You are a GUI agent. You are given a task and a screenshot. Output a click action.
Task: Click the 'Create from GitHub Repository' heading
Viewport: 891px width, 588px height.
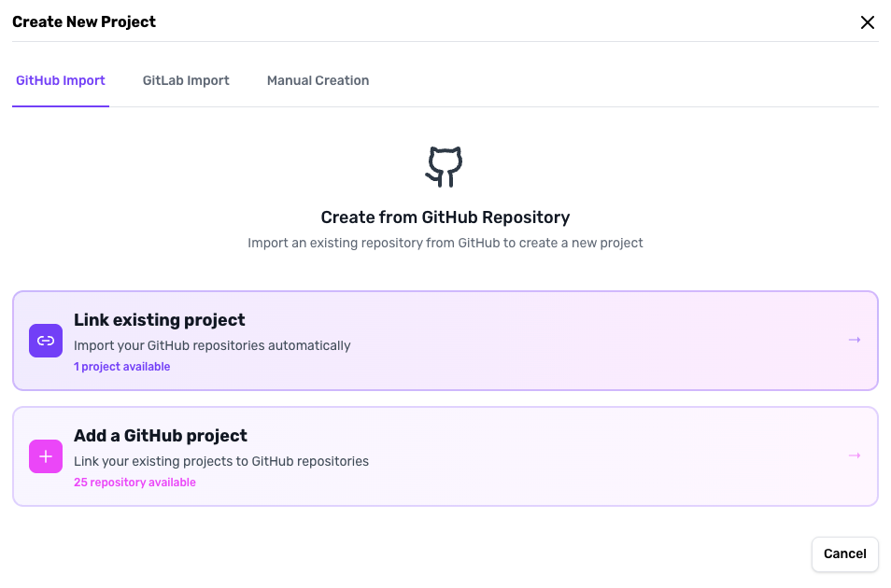pyautogui.click(x=445, y=217)
